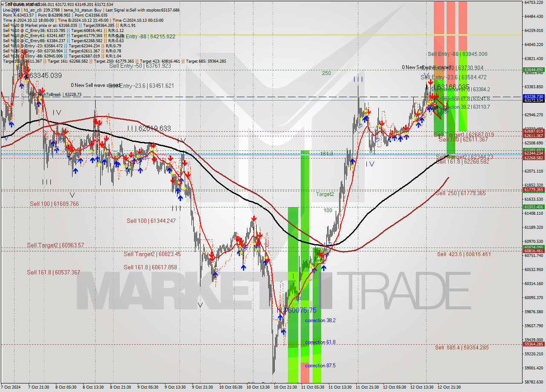Click the green 'Target2' label
546x392 pixels.
click(325, 194)
